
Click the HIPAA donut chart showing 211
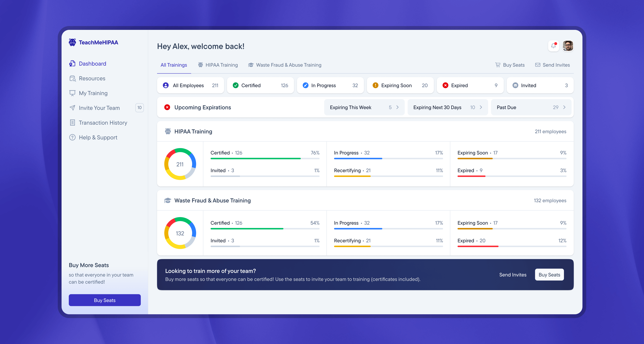click(180, 164)
